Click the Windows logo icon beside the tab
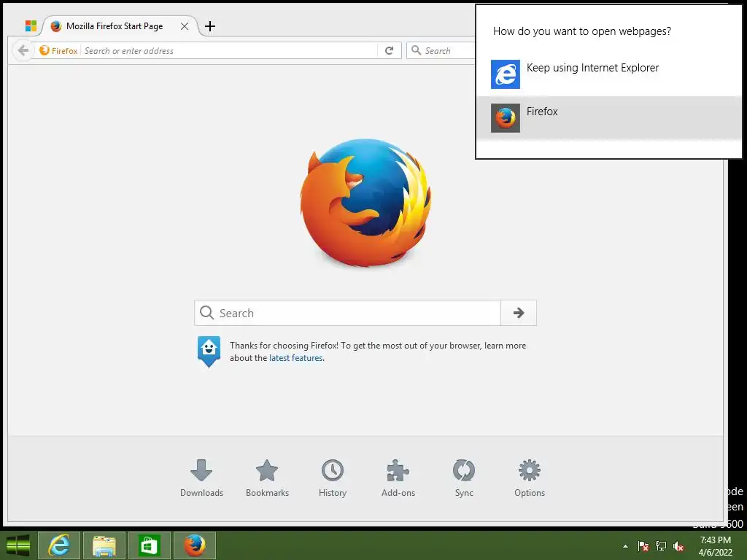 31,26
